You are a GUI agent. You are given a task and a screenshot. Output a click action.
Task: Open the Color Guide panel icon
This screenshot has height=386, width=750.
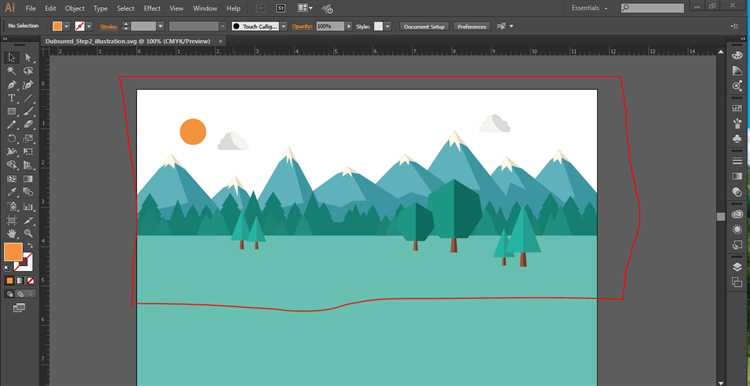pos(737,71)
